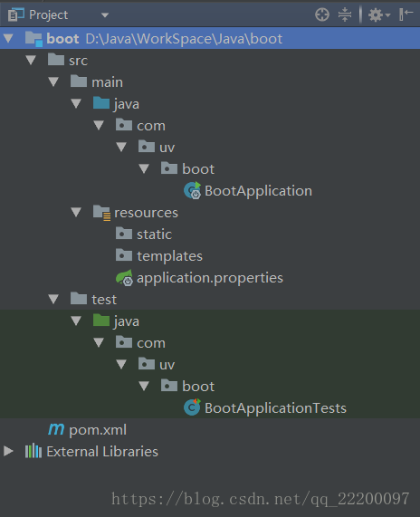
Task: Collapse the boot package arrow under main
Action: 144,169
